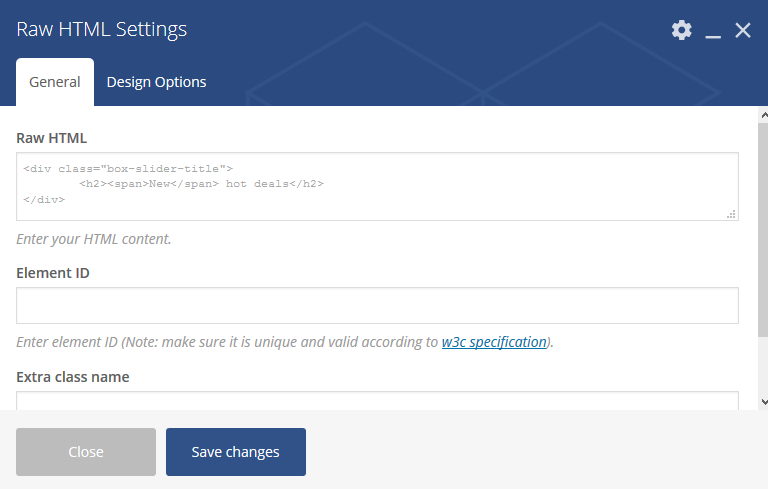
Task: Click the gray Close button
Action: [x=86, y=452]
